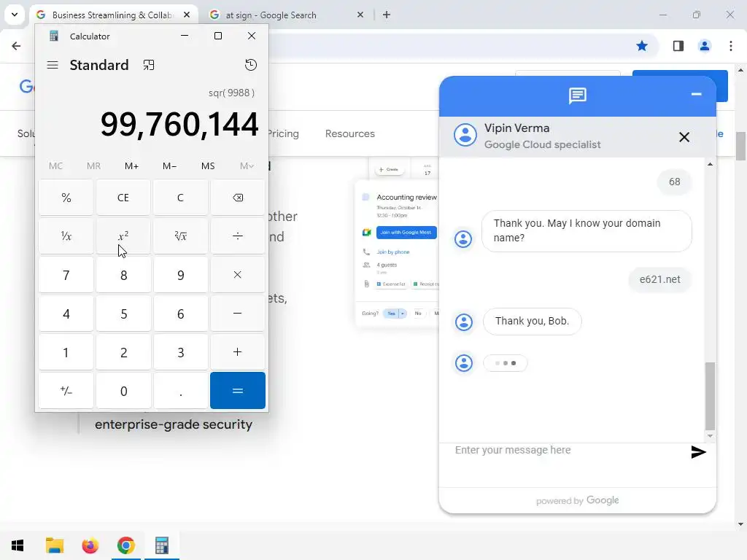Click the Chrome taskbar icon
The image size is (747, 560).
[126, 545]
